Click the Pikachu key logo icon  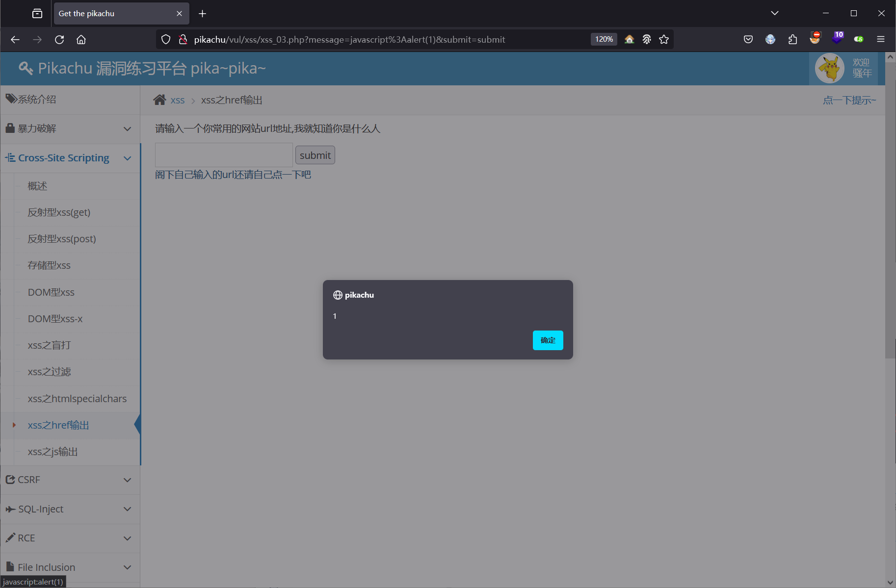(26, 68)
